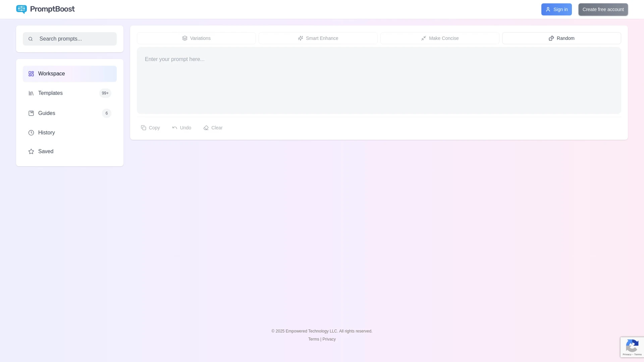Click the Saved star icon
The height and width of the screenshot is (362, 644).
click(31, 151)
